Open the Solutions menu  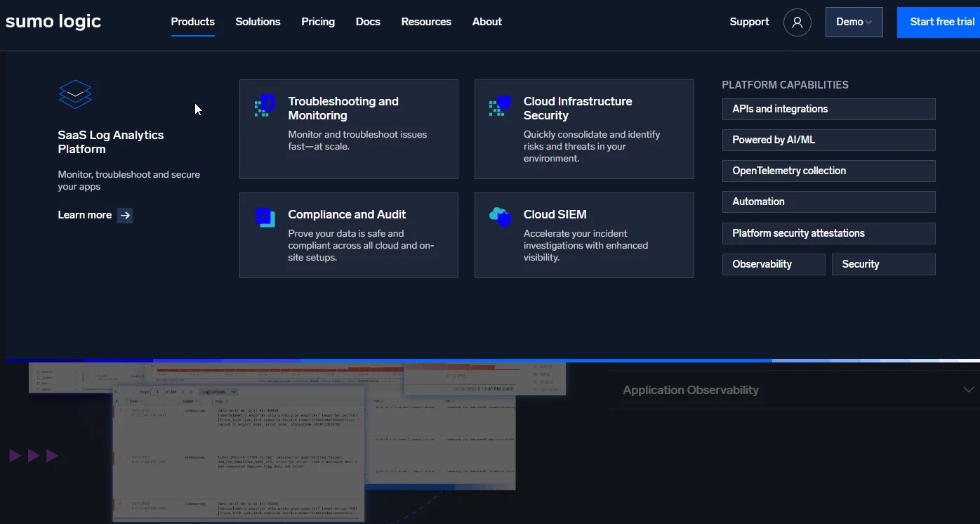click(x=258, y=22)
